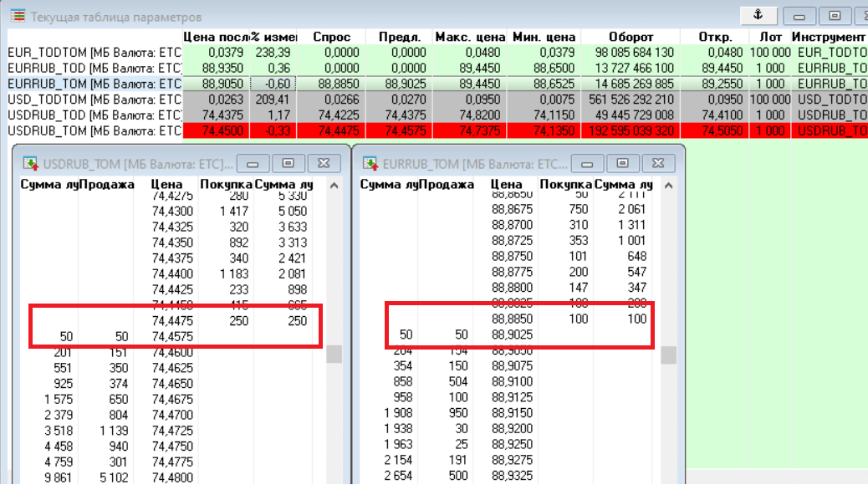Click the anchor pin button
Screen dimensions: 868x485
point(758,16)
